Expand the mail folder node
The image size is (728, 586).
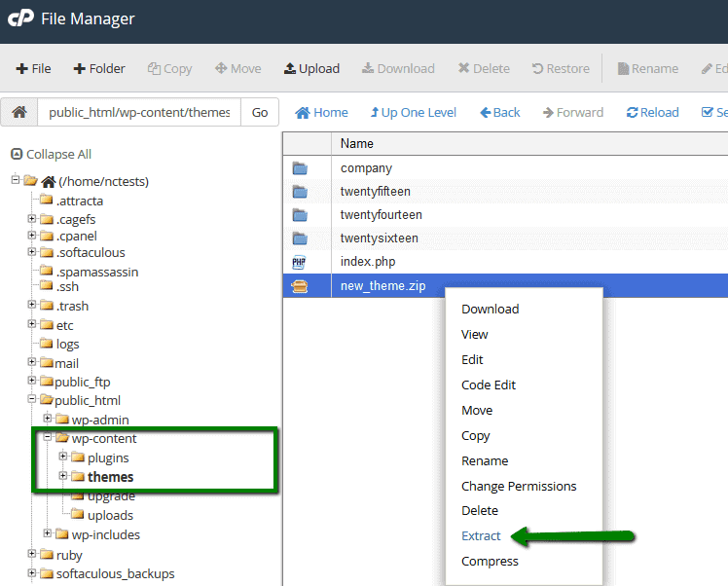pyautogui.click(x=32, y=363)
